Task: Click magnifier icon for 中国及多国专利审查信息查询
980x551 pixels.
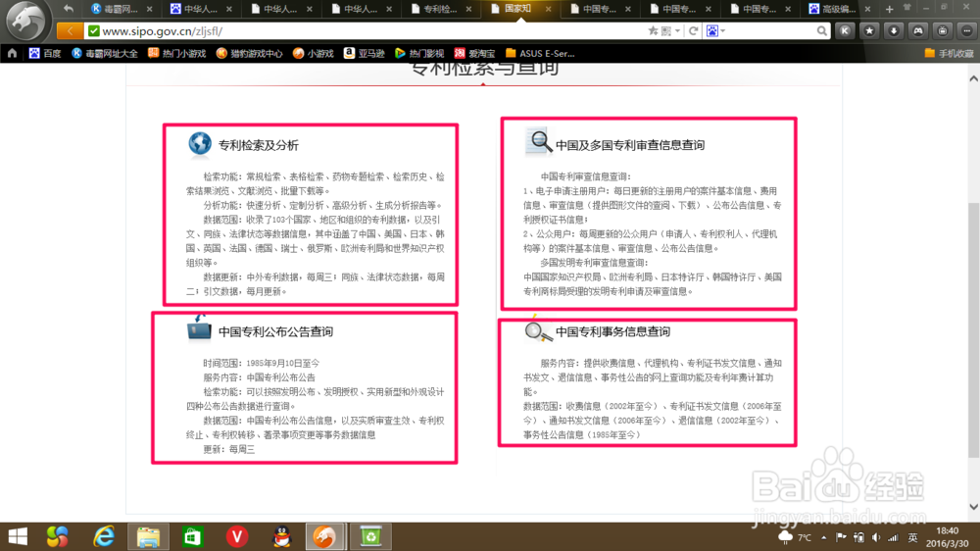Action: point(538,142)
